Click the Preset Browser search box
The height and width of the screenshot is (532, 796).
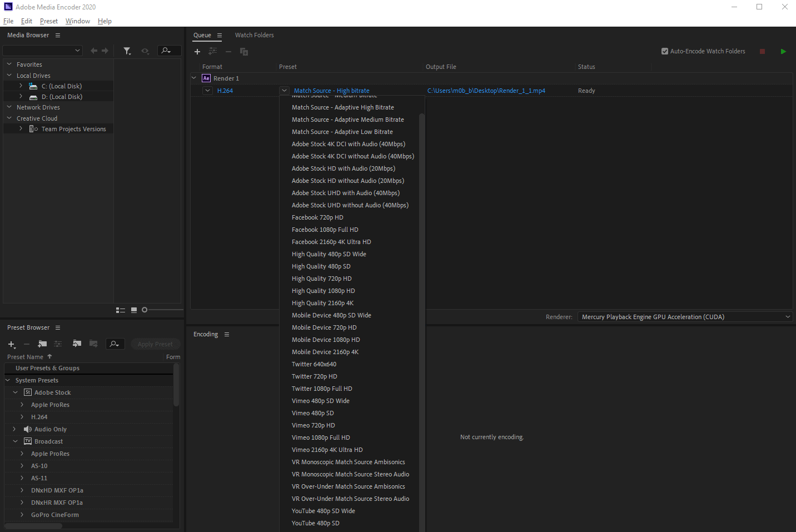[x=115, y=344]
